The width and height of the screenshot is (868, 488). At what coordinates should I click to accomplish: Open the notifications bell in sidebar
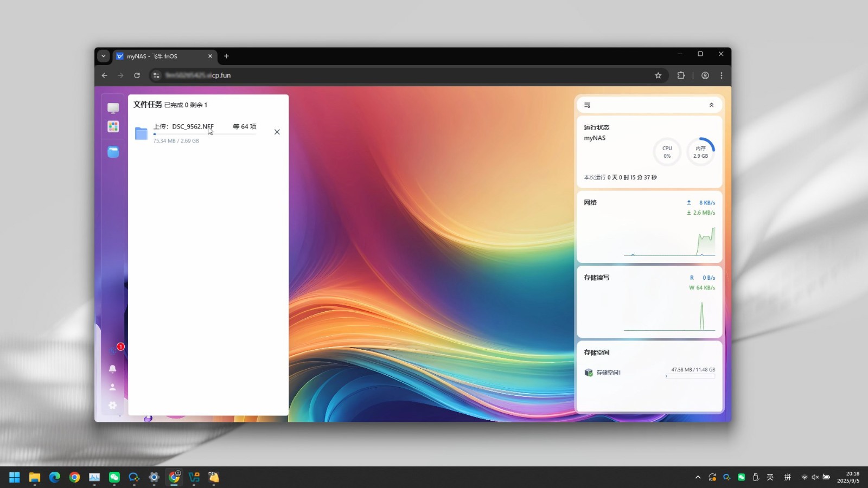[113, 369]
